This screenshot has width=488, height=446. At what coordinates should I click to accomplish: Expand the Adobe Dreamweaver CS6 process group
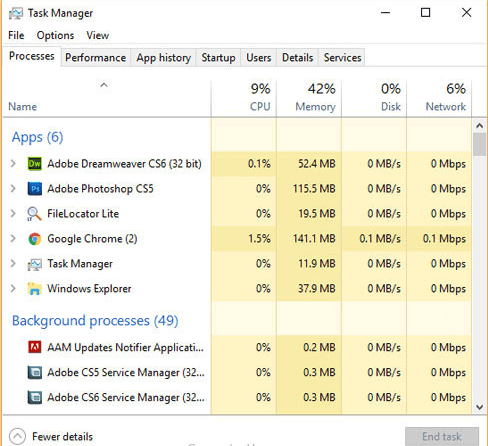[x=13, y=164]
